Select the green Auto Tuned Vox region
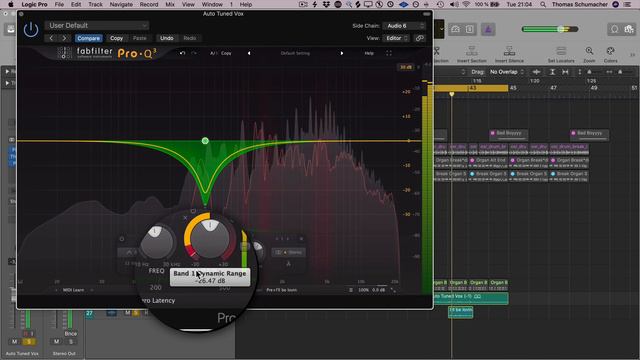Viewport: 640px width, 360px height. pyautogui.click(x=471, y=298)
